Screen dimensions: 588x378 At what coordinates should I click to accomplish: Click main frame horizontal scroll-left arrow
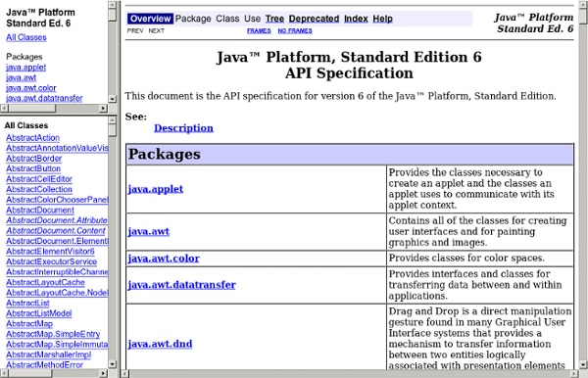click(125, 373)
